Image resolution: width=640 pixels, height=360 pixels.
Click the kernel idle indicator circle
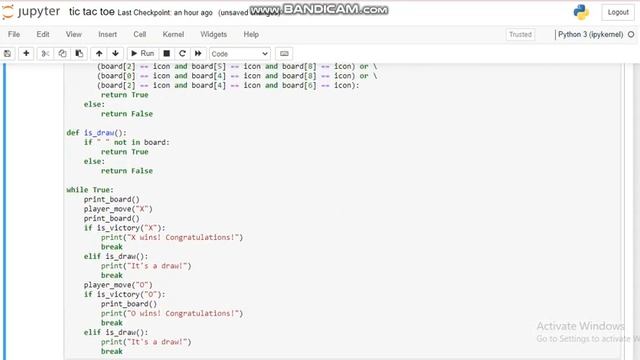tap(631, 35)
